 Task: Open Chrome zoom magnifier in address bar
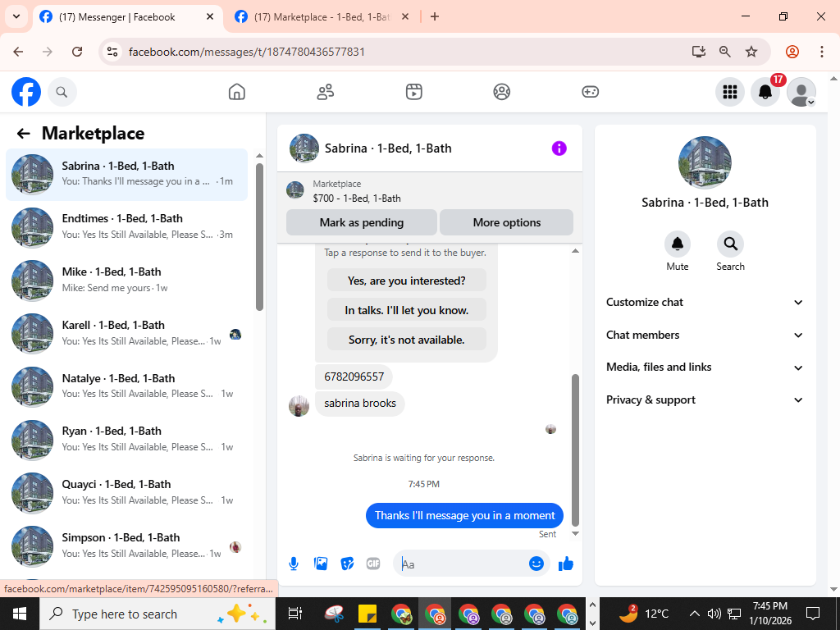pyautogui.click(x=725, y=52)
